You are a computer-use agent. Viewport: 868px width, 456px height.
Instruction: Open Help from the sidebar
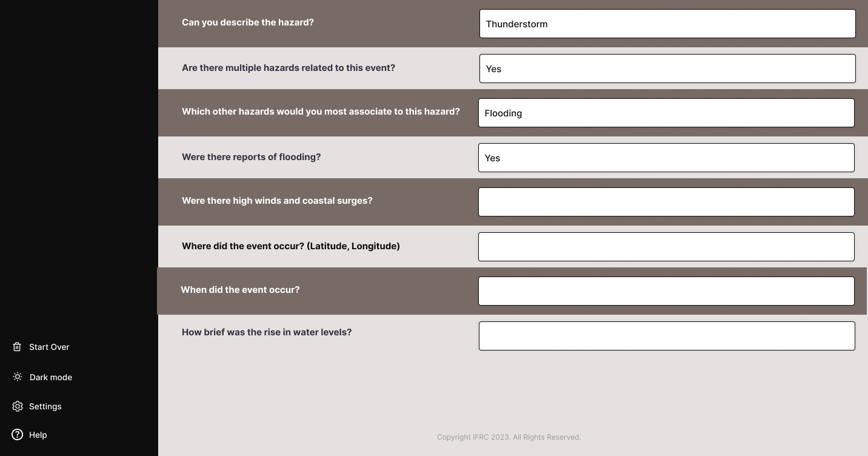pyautogui.click(x=38, y=435)
